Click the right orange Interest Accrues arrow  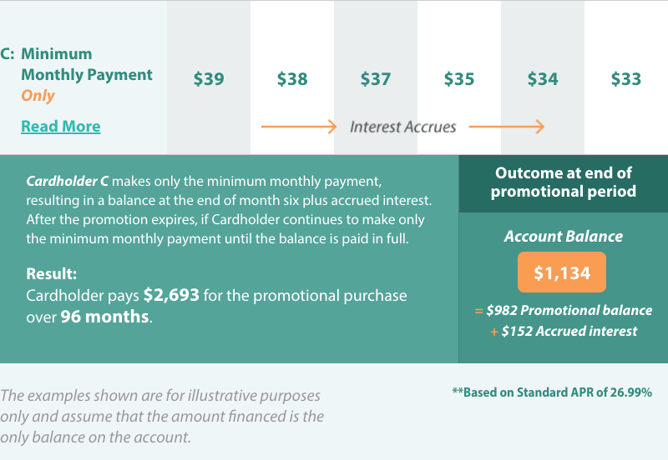click(x=507, y=126)
